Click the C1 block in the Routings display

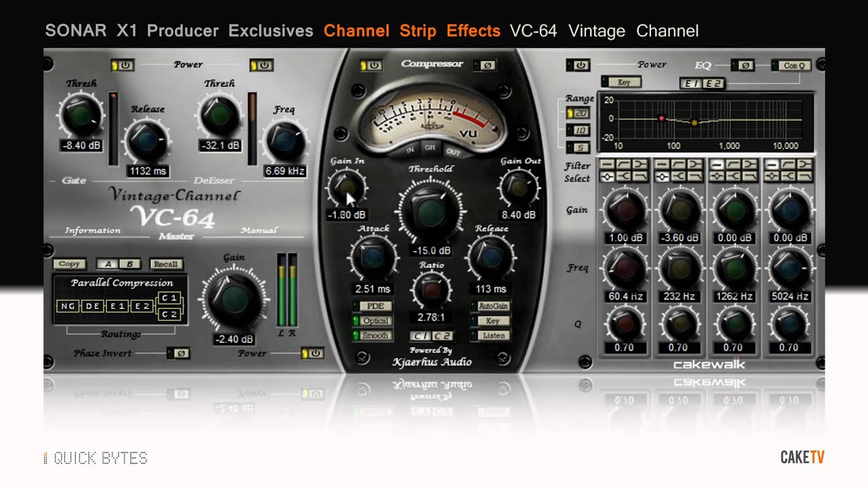click(x=169, y=298)
